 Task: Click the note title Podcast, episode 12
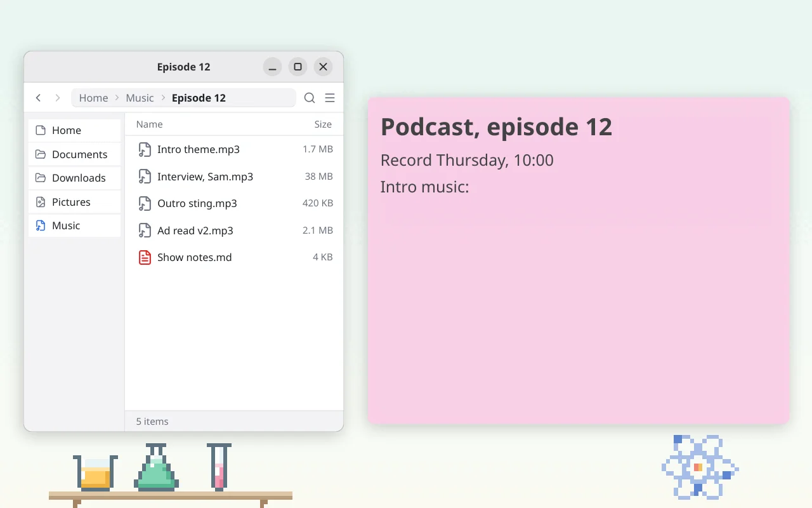[496, 127]
